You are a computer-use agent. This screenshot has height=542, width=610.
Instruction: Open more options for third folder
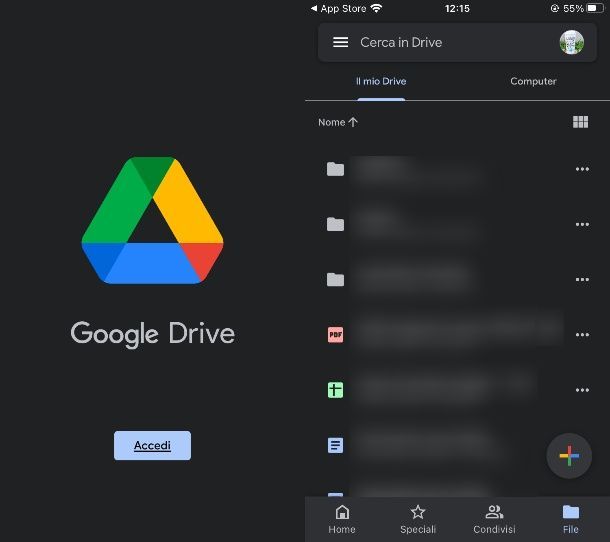click(x=582, y=279)
